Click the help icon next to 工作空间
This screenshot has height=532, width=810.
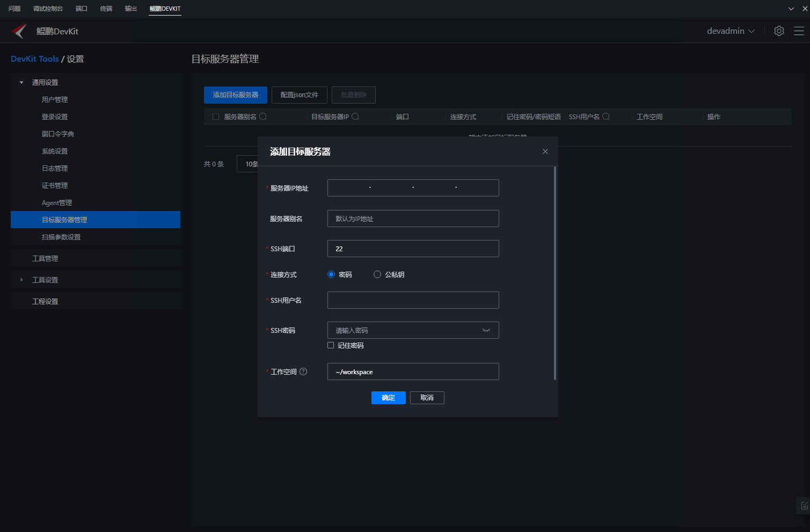[x=303, y=371]
